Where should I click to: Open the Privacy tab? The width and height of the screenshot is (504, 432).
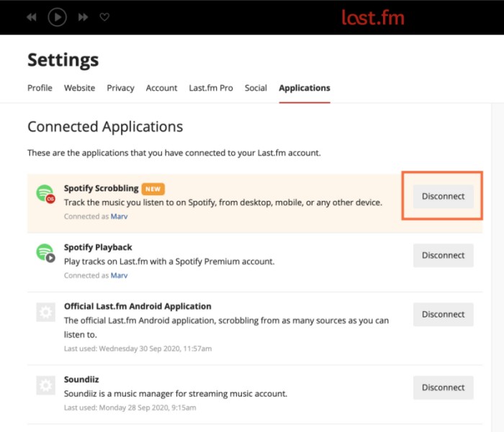(x=120, y=88)
